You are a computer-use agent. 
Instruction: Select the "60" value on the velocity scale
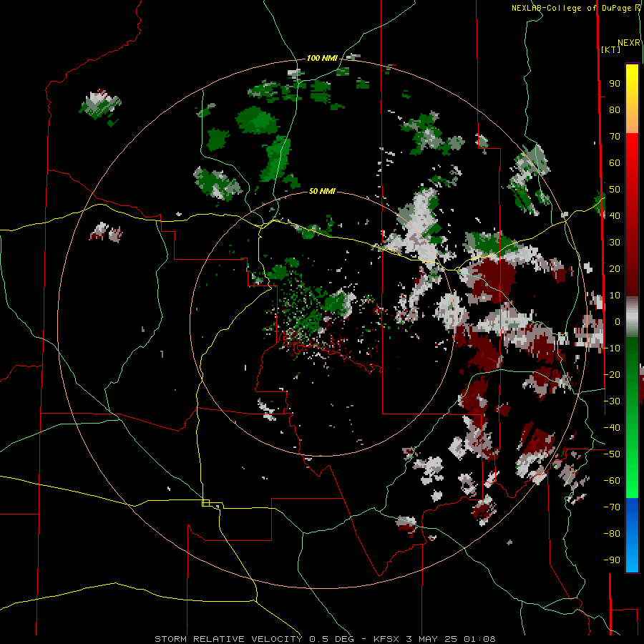pos(615,163)
